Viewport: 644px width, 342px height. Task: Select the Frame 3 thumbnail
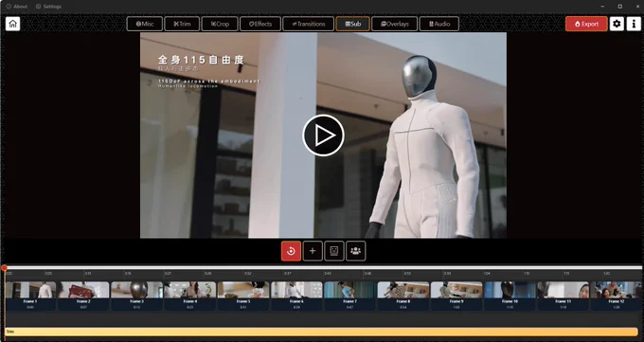(136, 296)
